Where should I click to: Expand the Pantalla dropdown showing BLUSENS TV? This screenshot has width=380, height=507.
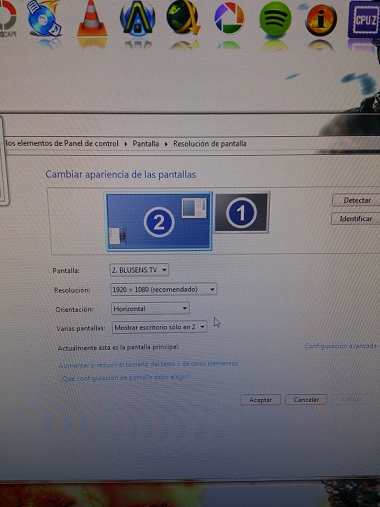pos(139,270)
